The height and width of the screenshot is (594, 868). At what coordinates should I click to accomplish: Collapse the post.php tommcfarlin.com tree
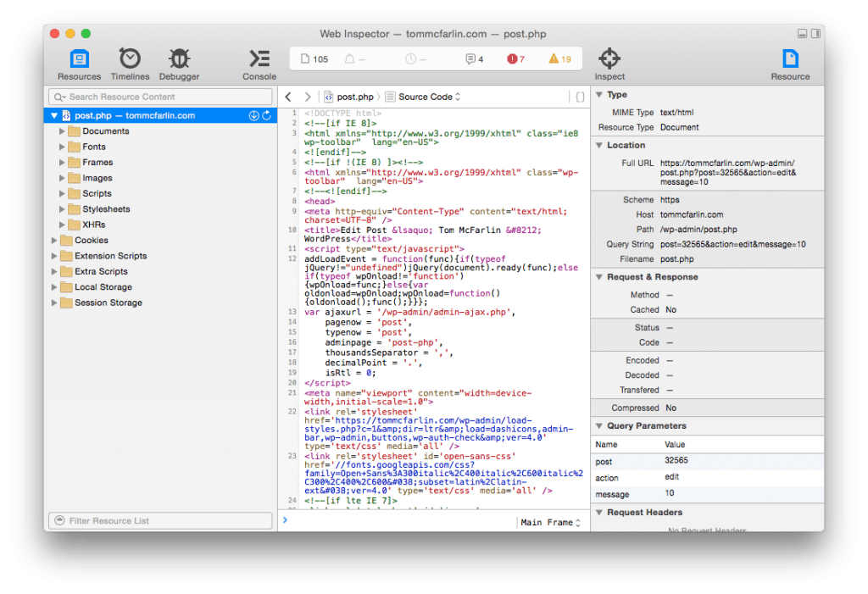53,116
